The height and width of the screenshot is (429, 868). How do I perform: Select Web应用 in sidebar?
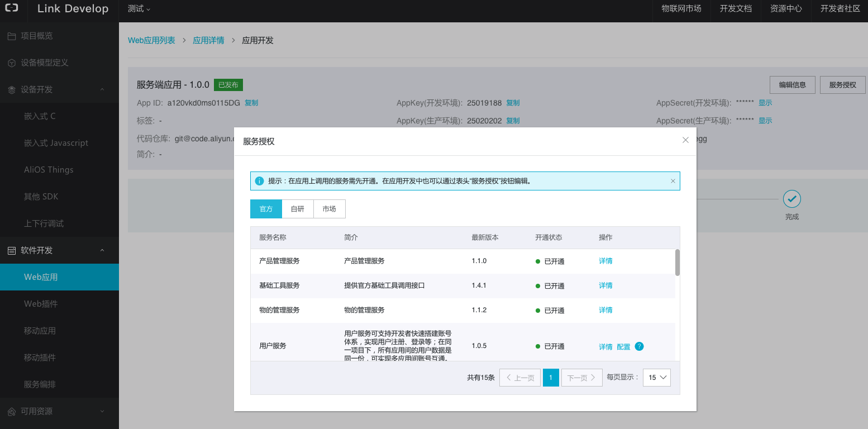click(x=59, y=277)
